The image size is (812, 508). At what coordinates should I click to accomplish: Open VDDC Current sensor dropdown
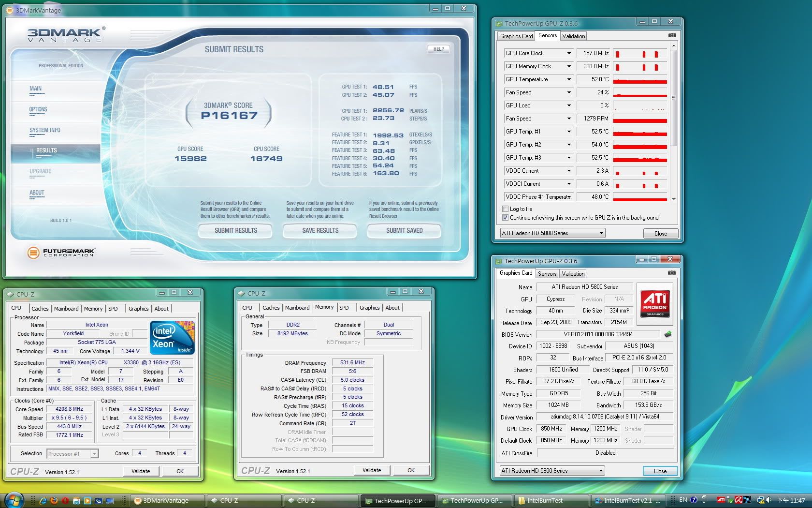click(x=569, y=171)
